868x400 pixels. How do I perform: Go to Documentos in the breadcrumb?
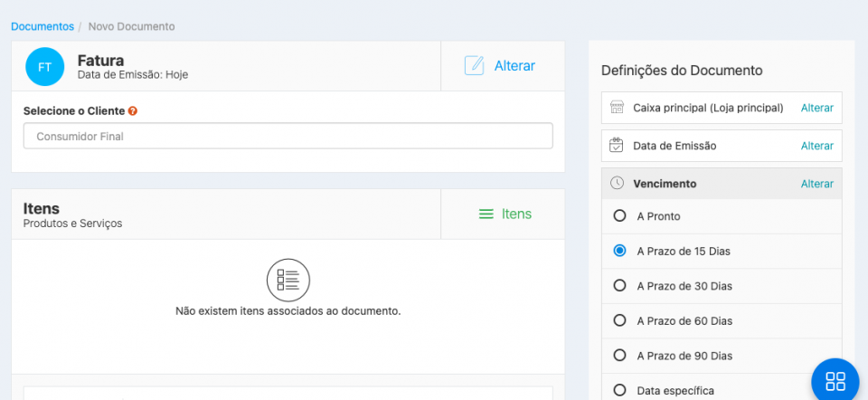pos(42,26)
